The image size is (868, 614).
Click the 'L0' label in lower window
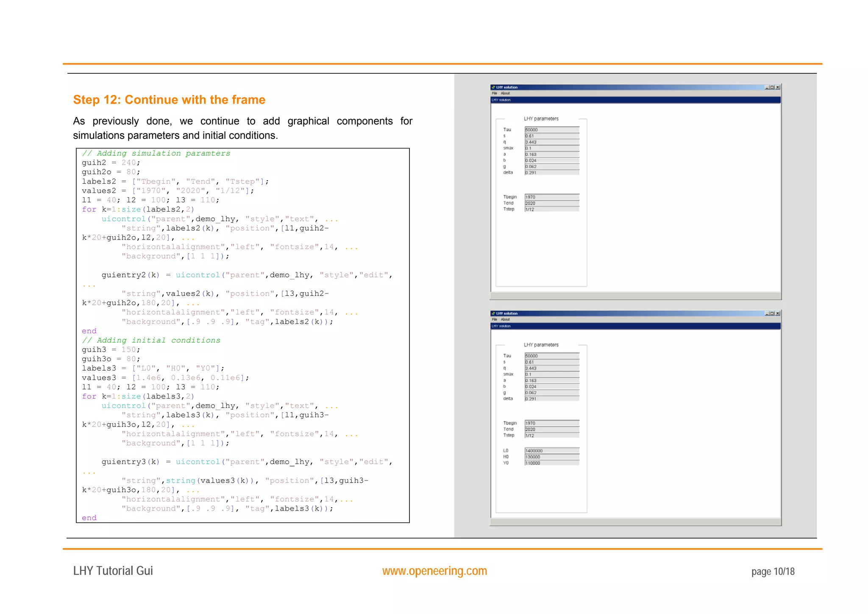[x=506, y=451]
